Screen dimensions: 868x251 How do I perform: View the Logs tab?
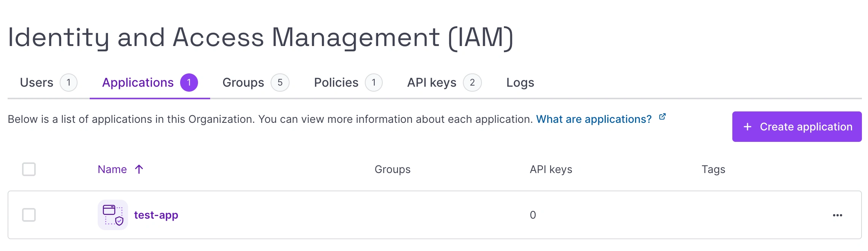(x=520, y=83)
